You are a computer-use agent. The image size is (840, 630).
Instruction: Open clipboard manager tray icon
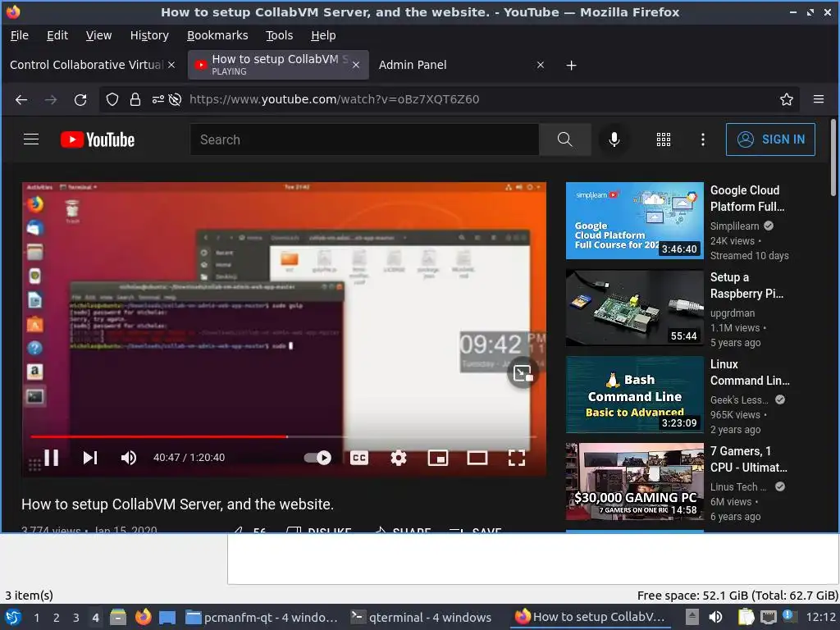pyautogui.click(x=745, y=617)
